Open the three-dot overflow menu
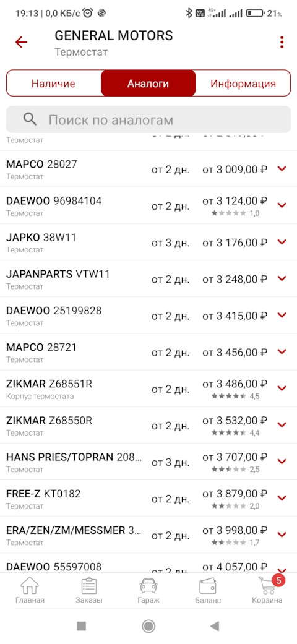297x644 pixels. click(282, 42)
